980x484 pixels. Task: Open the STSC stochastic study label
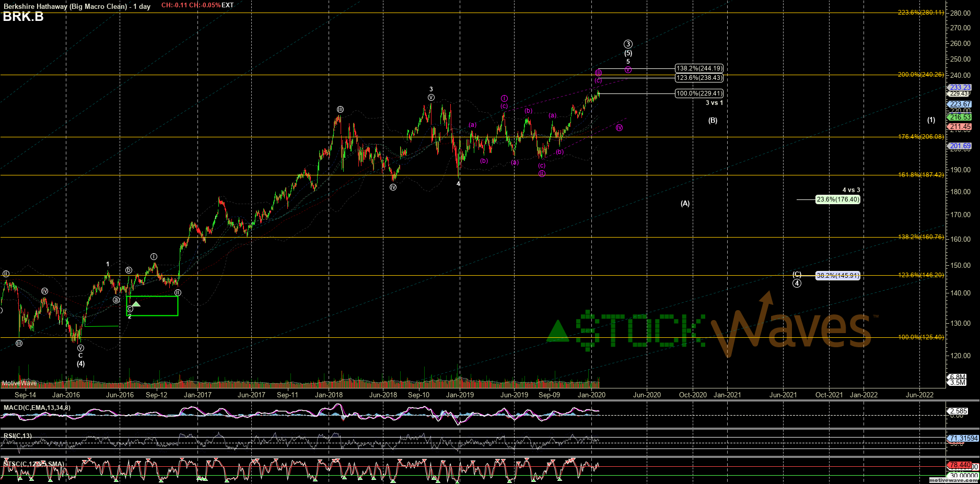pyautogui.click(x=34, y=464)
